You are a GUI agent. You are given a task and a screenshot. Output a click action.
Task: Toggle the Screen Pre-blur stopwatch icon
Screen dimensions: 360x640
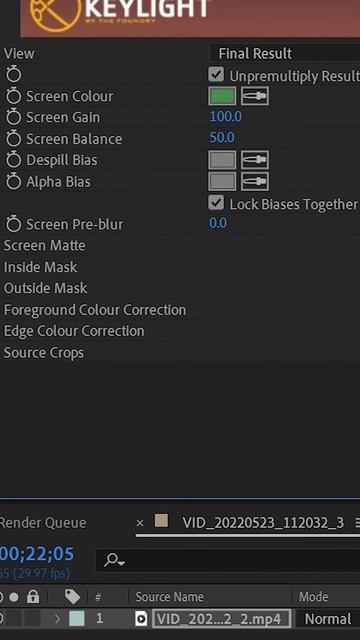tap(13, 224)
